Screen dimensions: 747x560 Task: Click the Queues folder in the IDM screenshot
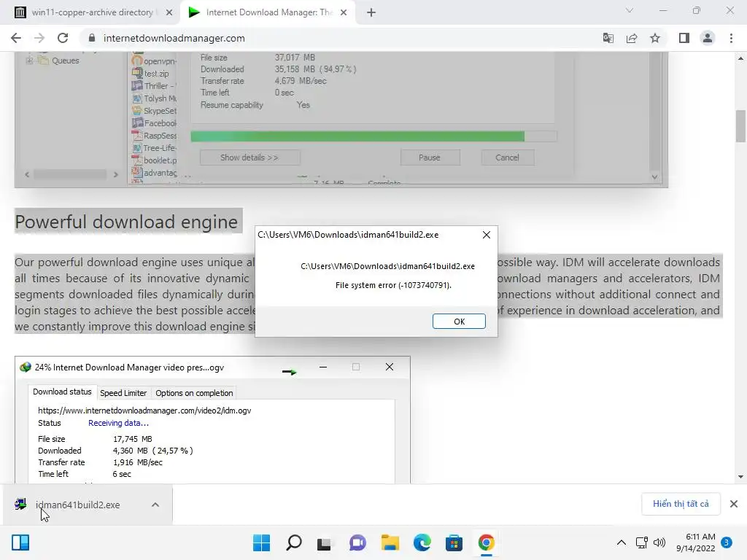(65, 61)
